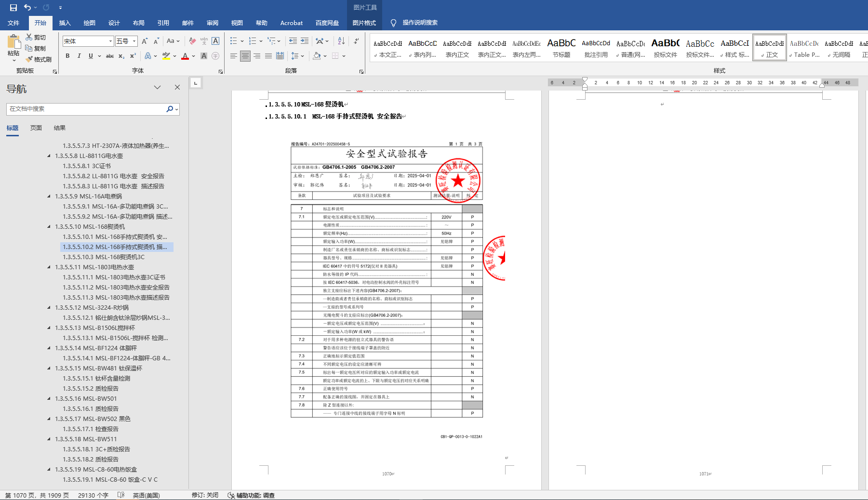Apply the red font color

pos(185,56)
